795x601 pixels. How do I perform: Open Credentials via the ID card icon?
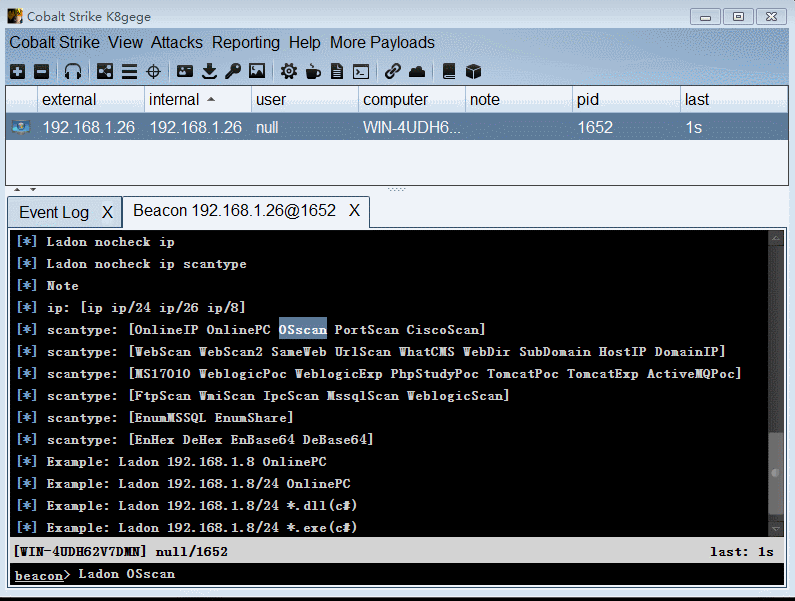185,72
